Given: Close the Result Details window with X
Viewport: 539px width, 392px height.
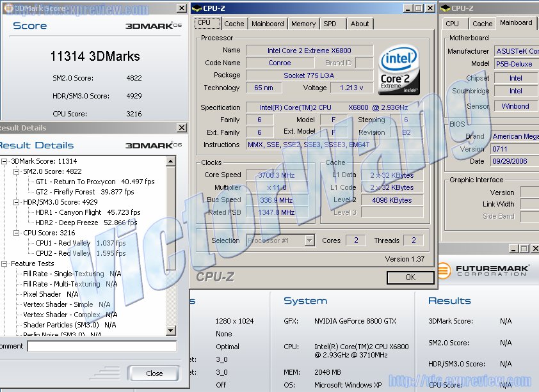Looking at the screenshot, I should [x=181, y=128].
